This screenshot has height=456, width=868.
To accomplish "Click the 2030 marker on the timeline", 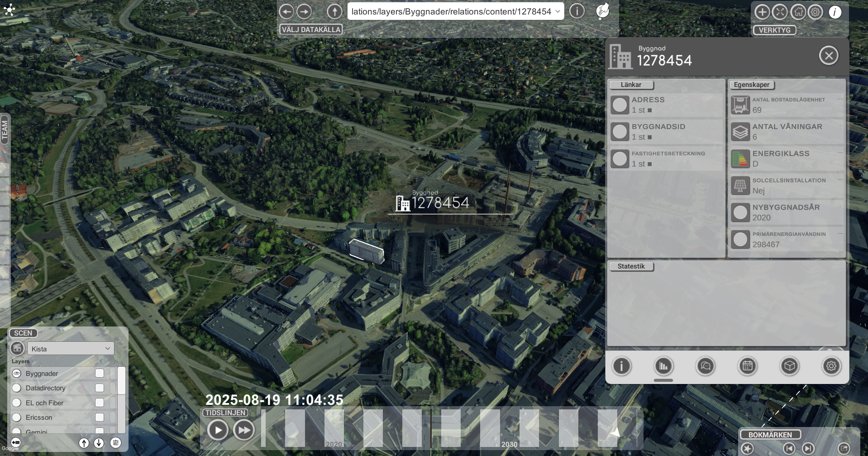I will (509, 444).
